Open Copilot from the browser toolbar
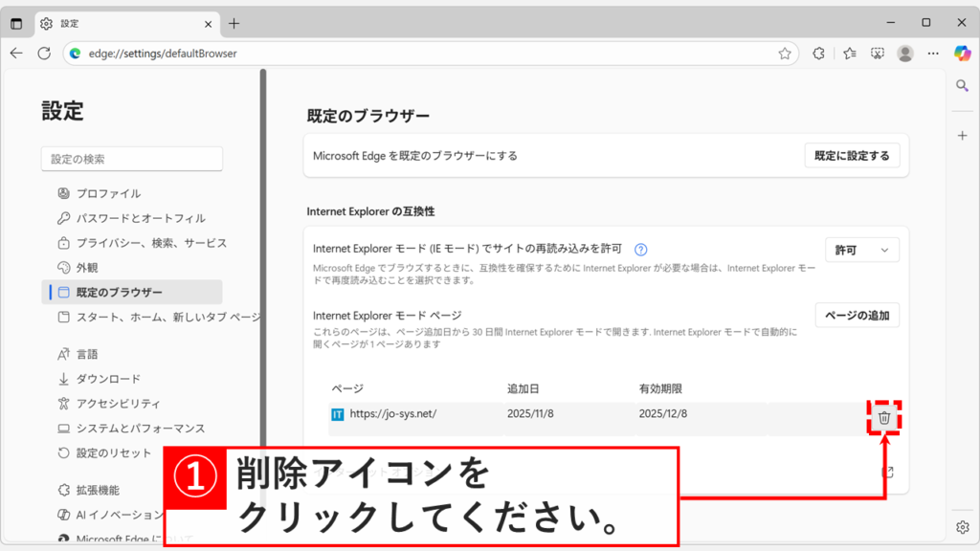Screen dimensions: 980x551 pyautogui.click(x=962, y=53)
